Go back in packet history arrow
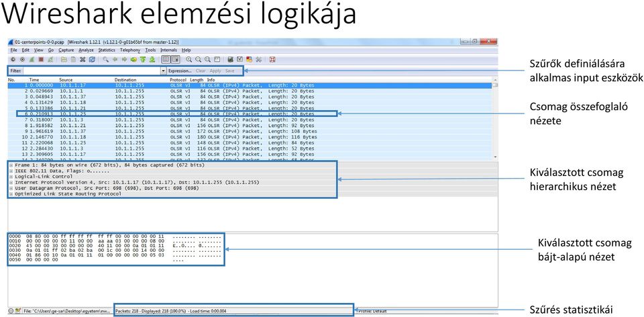644x317 pixels. (x=115, y=60)
